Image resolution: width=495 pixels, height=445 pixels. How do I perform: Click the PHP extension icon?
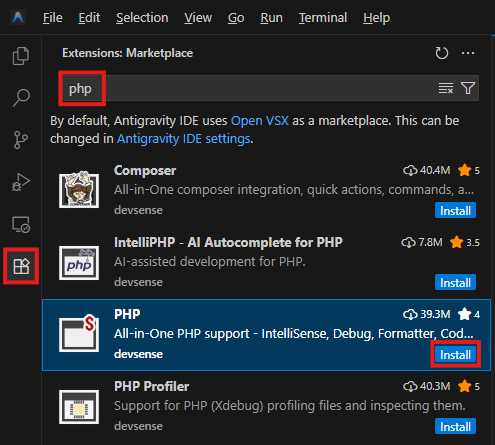click(x=79, y=334)
